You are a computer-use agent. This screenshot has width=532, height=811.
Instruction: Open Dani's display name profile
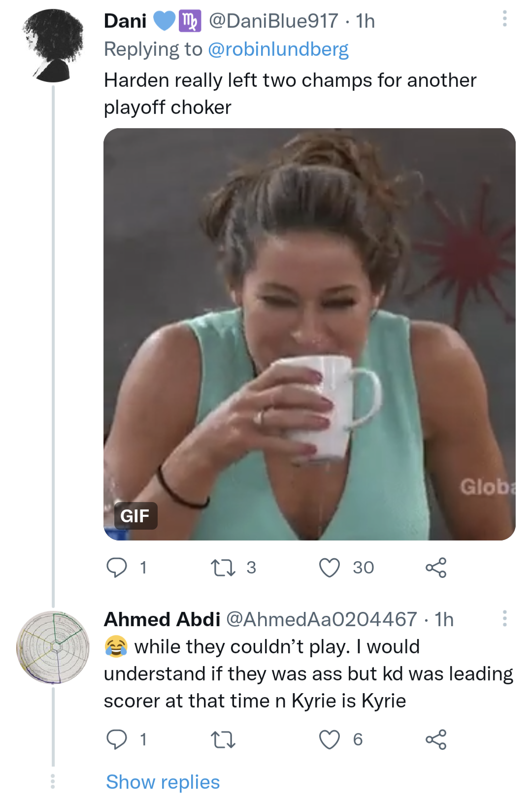pos(125,21)
